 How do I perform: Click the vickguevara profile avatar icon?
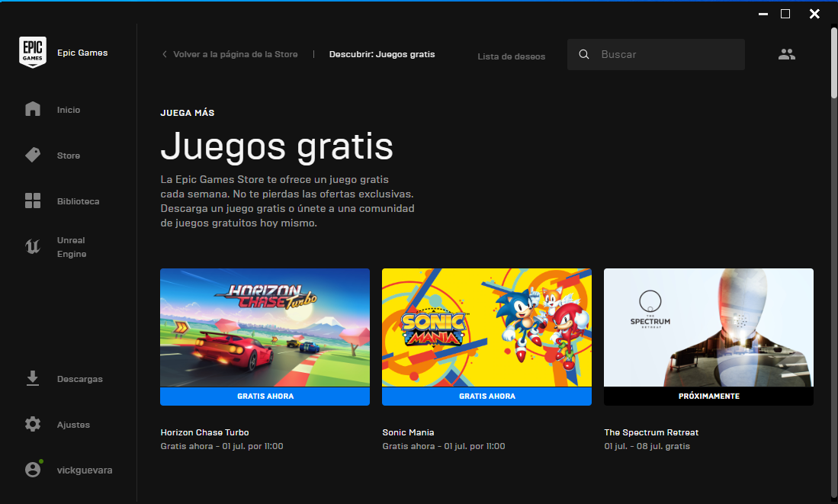click(33, 470)
